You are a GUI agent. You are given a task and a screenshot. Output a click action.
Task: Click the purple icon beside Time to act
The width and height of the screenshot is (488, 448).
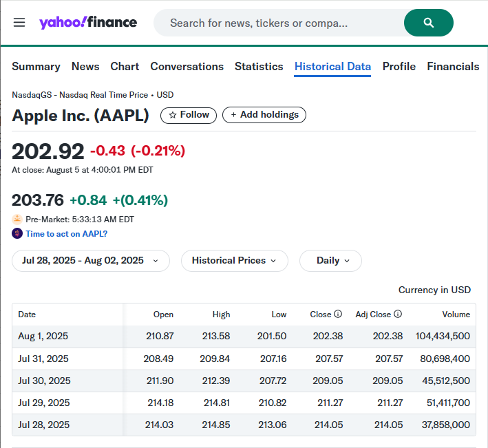coord(17,233)
